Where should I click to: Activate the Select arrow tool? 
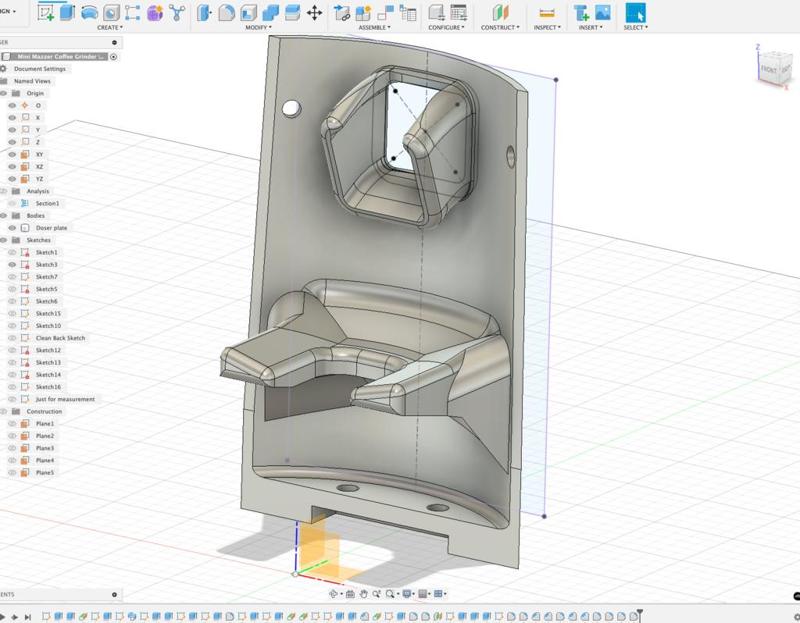[x=635, y=13]
